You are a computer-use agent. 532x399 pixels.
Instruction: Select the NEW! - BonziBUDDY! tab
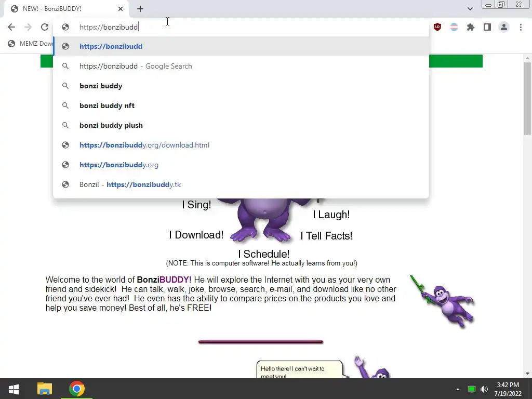click(x=66, y=9)
